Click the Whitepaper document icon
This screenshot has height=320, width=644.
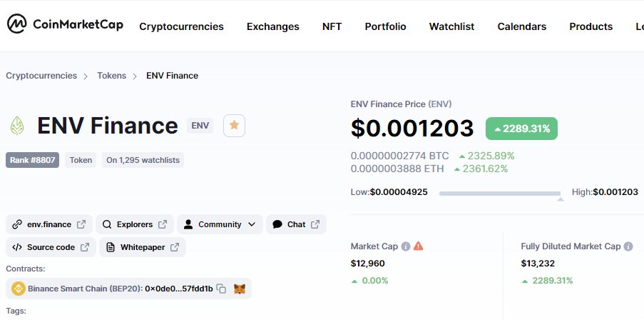110,247
